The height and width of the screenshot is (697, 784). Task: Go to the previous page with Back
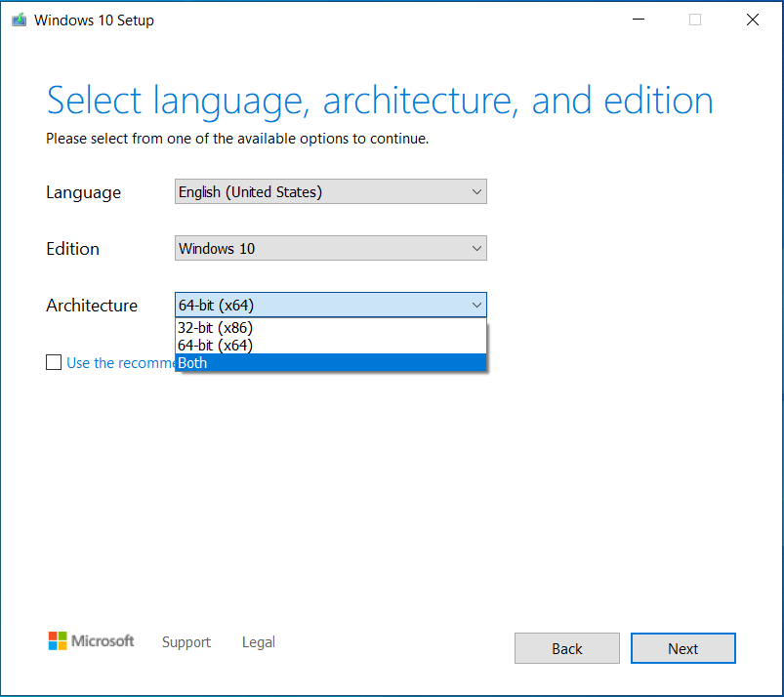pos(567,648)
